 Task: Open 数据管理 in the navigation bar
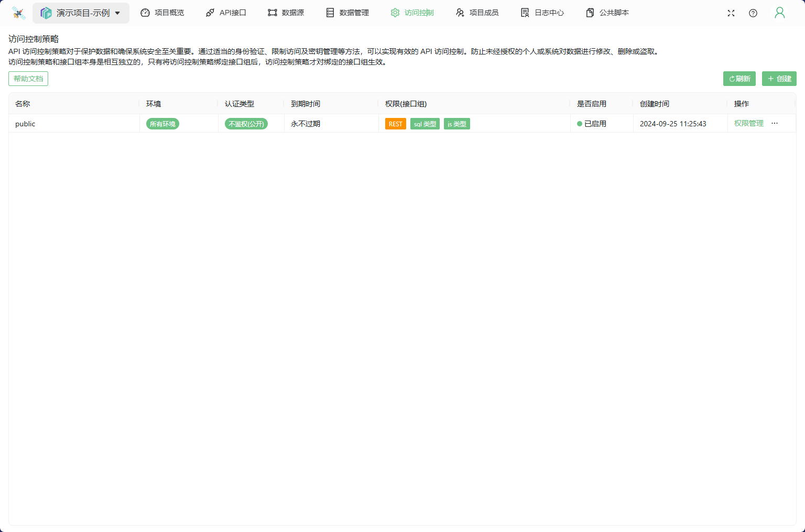[347, 13]
